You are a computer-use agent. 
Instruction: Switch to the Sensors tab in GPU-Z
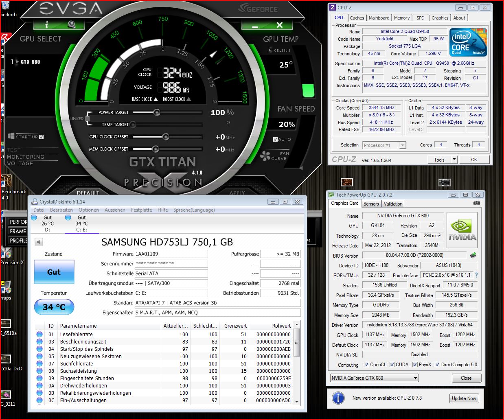coord(371,204)
